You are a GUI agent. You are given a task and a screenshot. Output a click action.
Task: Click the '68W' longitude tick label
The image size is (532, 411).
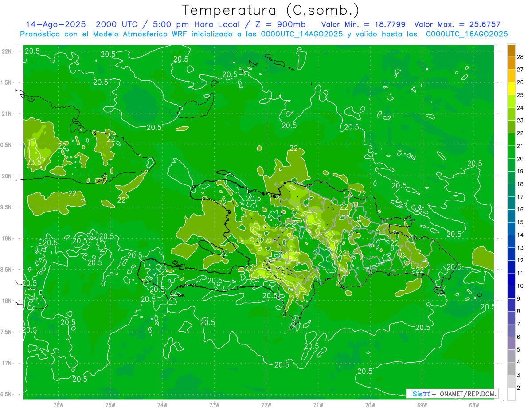(x=474, y=405)
